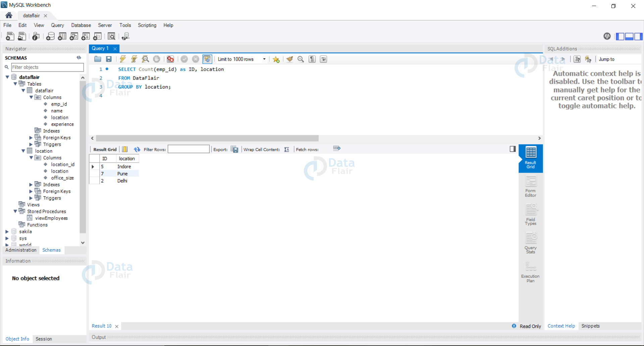This screenshot has width=644, height=346.
Task: Add query to favorites star icon
Action: [276, 59]
